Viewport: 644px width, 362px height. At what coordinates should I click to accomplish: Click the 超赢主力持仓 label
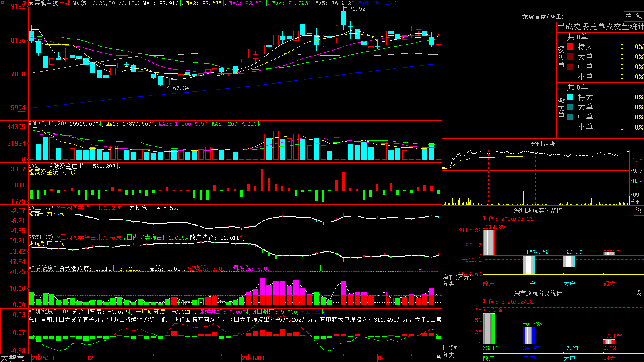pyautogui.click(x=46, y=214)
